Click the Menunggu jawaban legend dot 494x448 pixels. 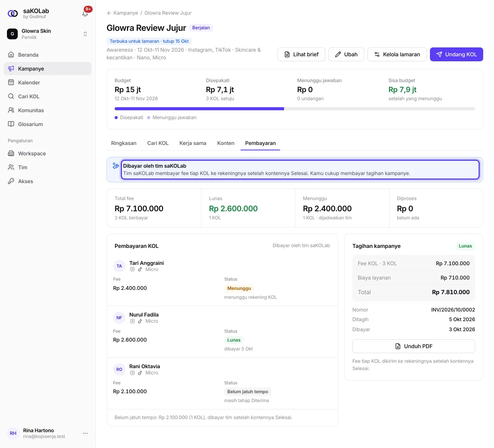(149, 118)
